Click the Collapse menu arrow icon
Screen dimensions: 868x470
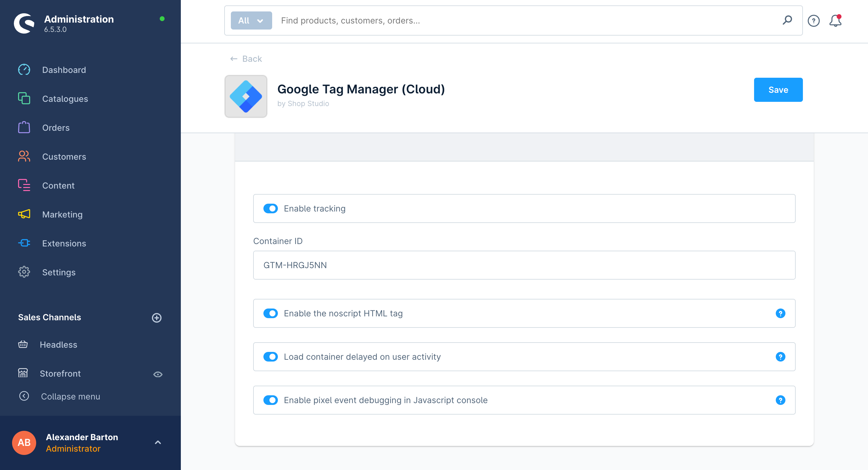pyautogui.click(x=24, y=396)
